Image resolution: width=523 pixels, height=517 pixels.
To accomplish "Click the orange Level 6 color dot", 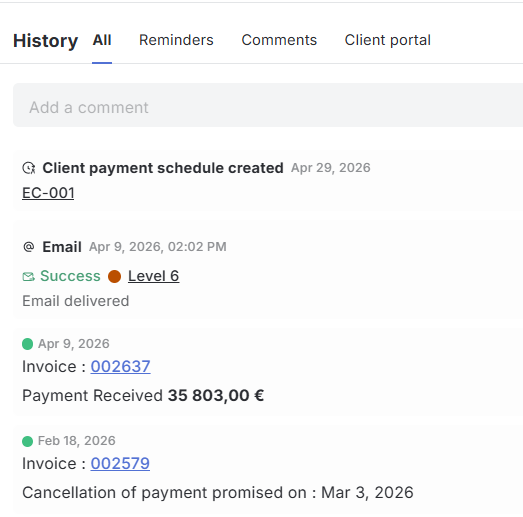I will [114, 277].
